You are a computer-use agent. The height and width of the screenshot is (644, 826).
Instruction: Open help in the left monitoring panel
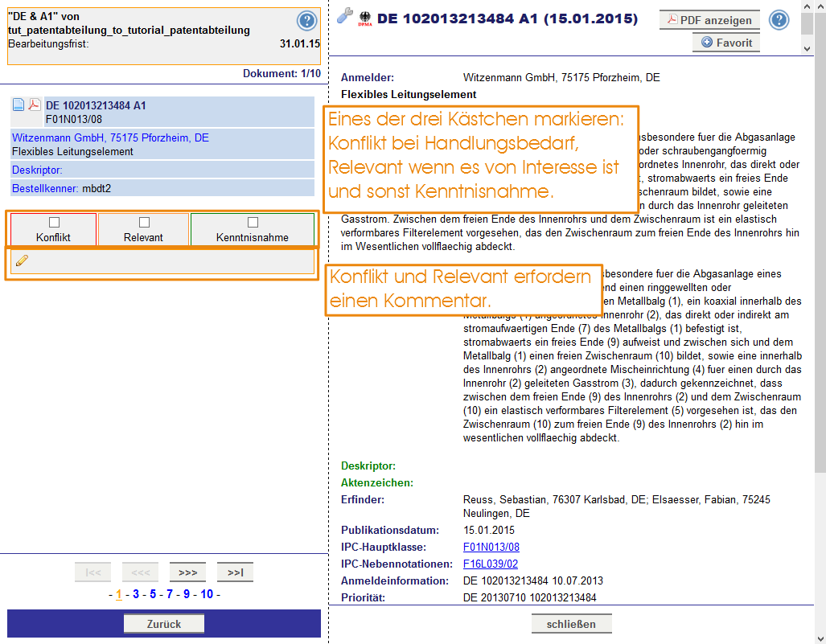(x=306, y=21)
